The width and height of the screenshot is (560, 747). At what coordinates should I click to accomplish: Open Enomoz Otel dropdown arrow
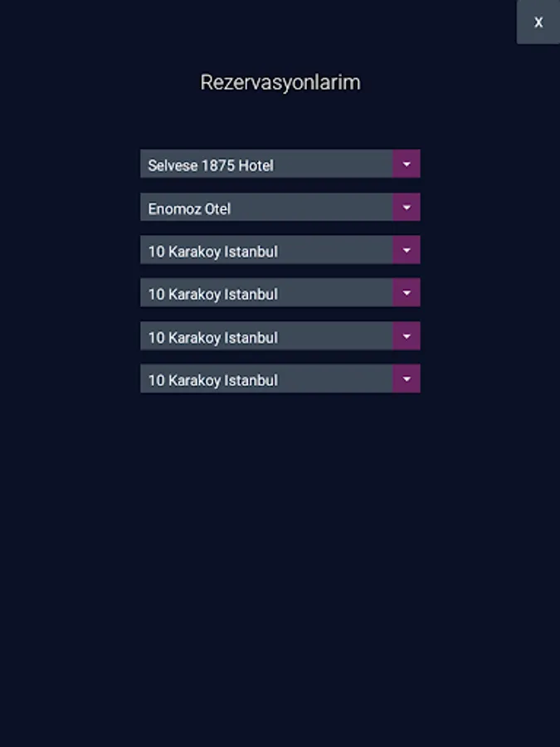point(407,207)
